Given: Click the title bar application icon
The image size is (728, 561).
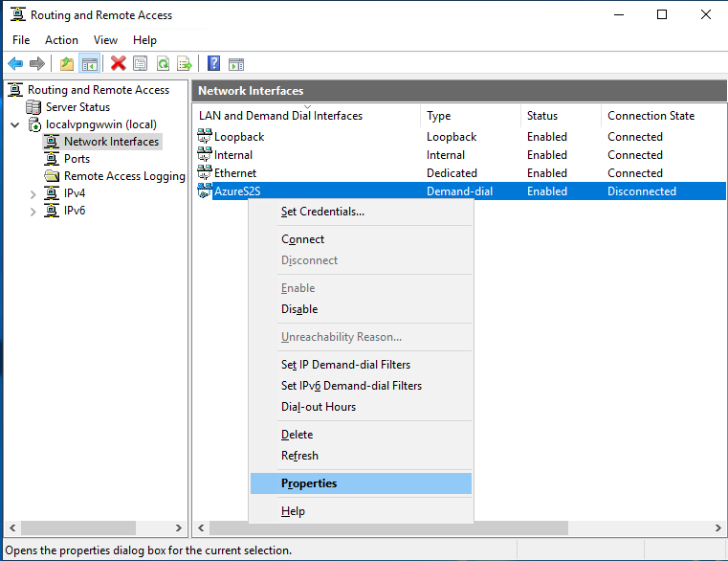Looking at the screenshot, I should pyautogui.click(x=17, y=14).
